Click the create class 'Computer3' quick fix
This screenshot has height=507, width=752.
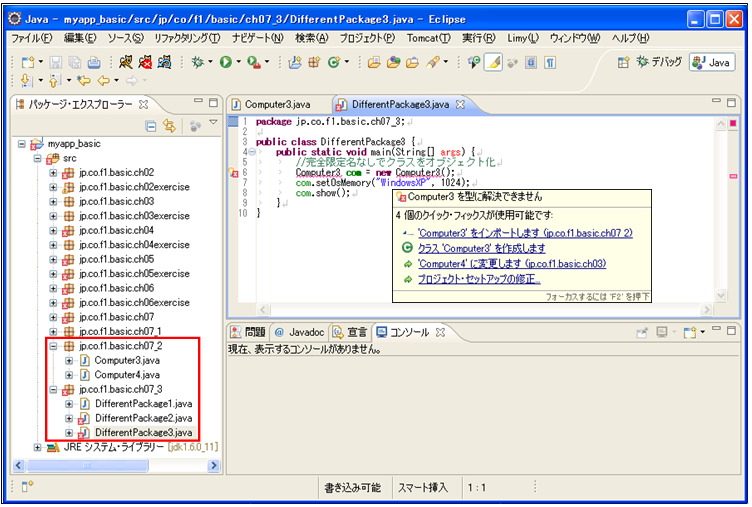click(x=481, y=248)
